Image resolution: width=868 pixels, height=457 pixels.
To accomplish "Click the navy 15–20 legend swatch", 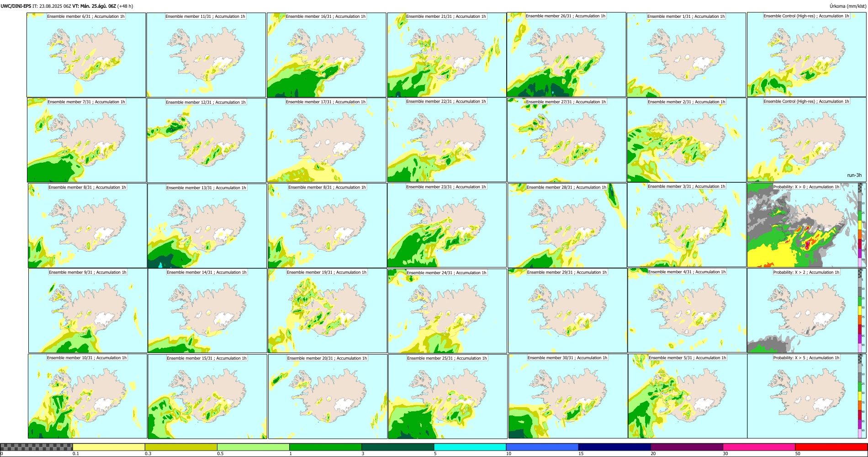I will pyautogui.click(x=614, y=447).
